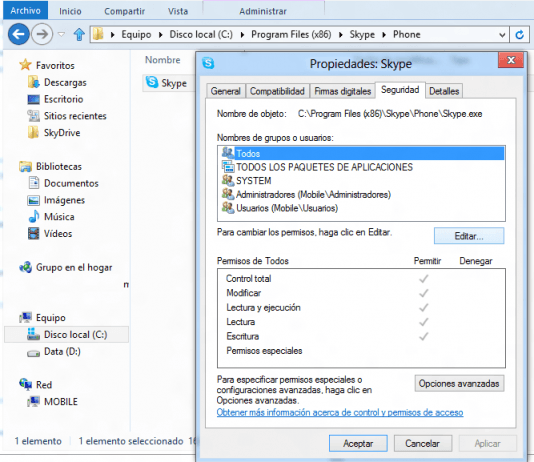Click Permitir checkmark for Lectura y ejecución
Viewport: 534px width, 462px height.
[x=424, y=308]
